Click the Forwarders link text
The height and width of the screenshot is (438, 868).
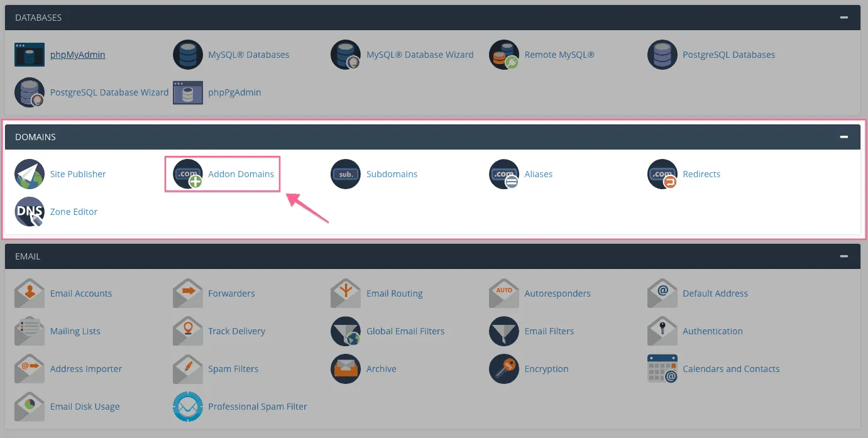232,293
